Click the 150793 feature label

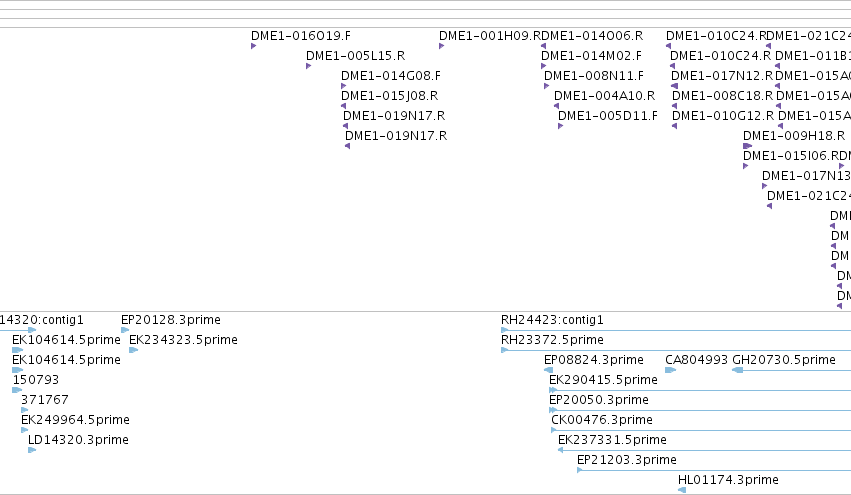tap(36, 380)
